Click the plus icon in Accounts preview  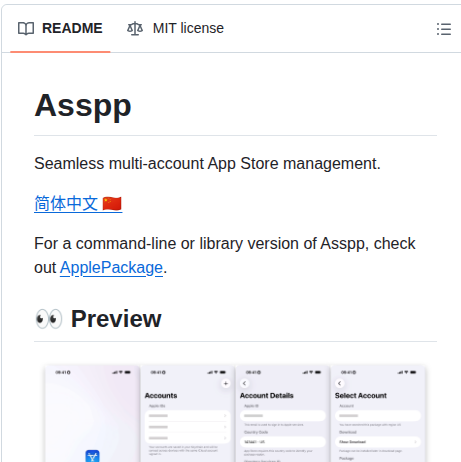(x=226, y=384)
